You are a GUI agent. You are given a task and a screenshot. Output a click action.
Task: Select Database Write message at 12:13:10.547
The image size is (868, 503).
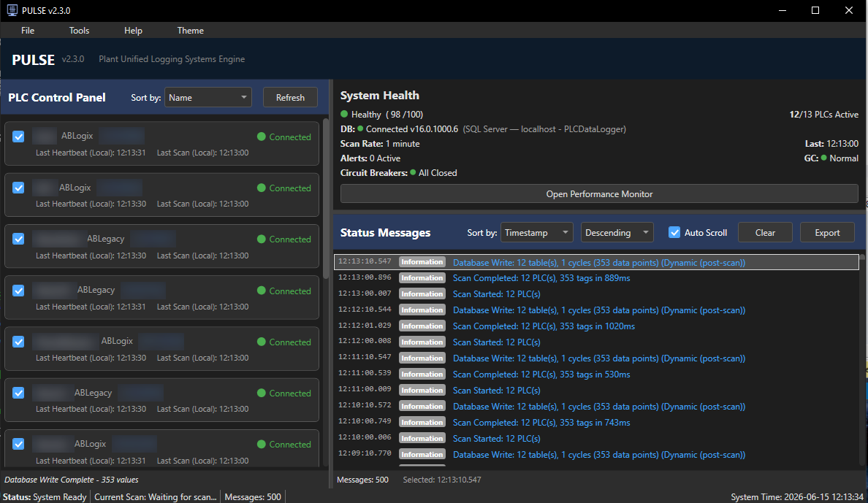point(596,262)
